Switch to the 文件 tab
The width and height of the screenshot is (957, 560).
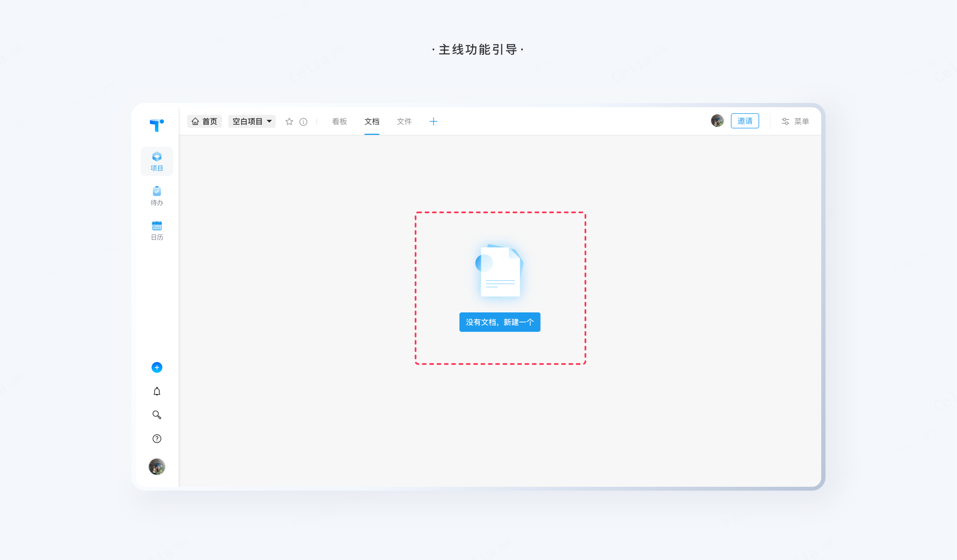point(404,121)
